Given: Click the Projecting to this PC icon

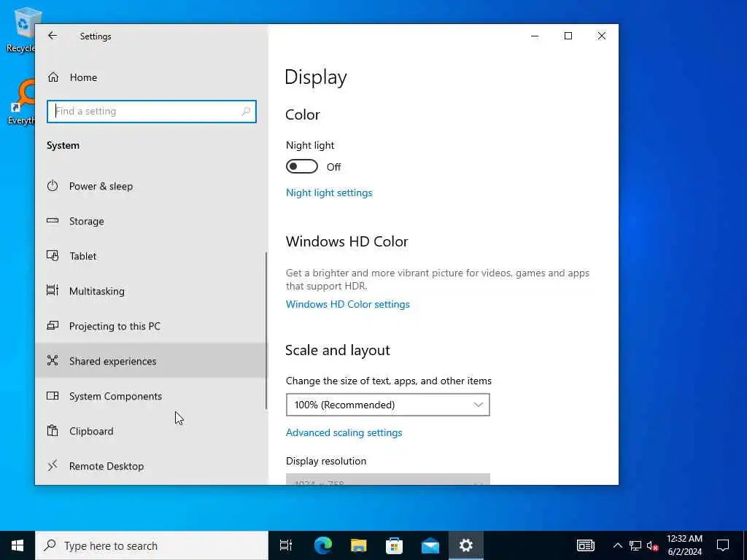Looking at the screenshot, I should 53,325.
